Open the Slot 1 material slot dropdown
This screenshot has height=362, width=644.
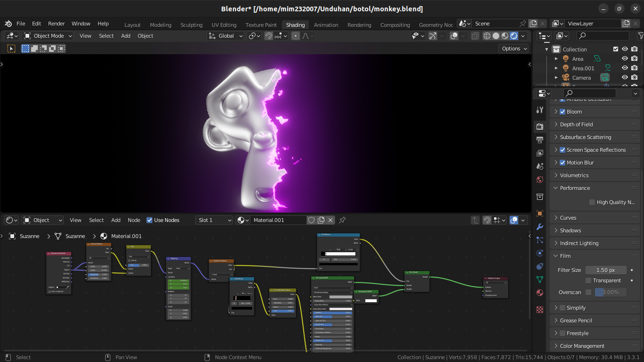214,220
